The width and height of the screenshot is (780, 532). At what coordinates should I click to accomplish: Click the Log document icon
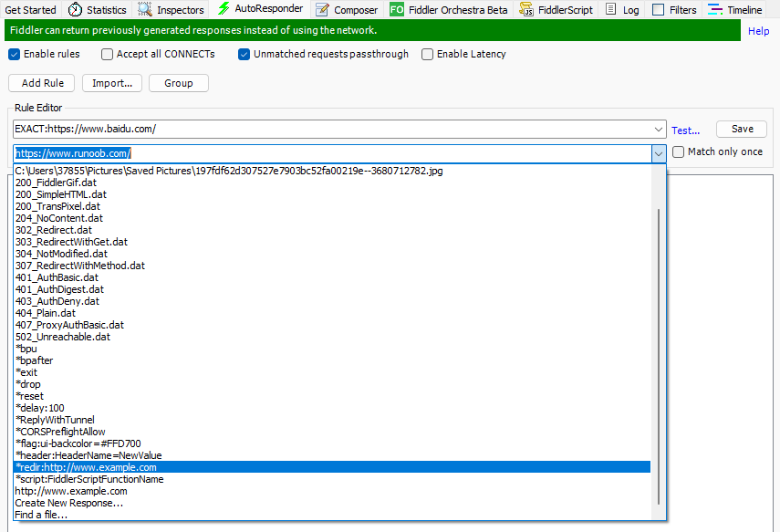[x=611, y=9]
